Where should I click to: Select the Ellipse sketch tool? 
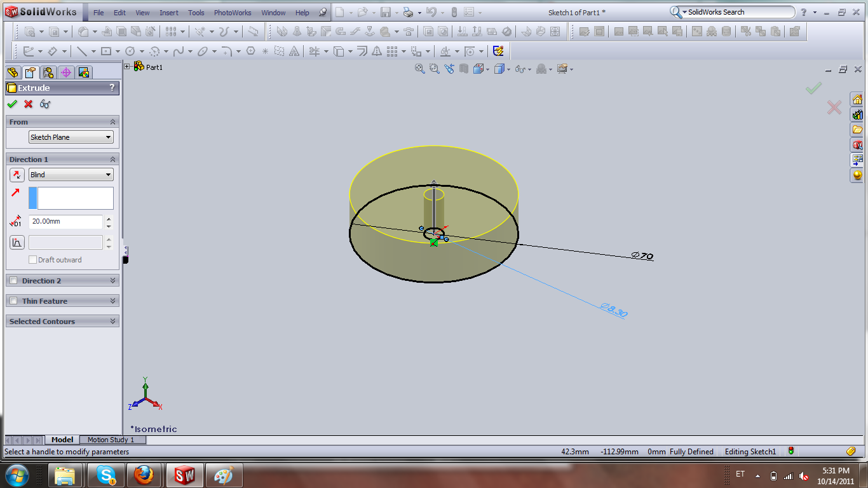[203, 51]
